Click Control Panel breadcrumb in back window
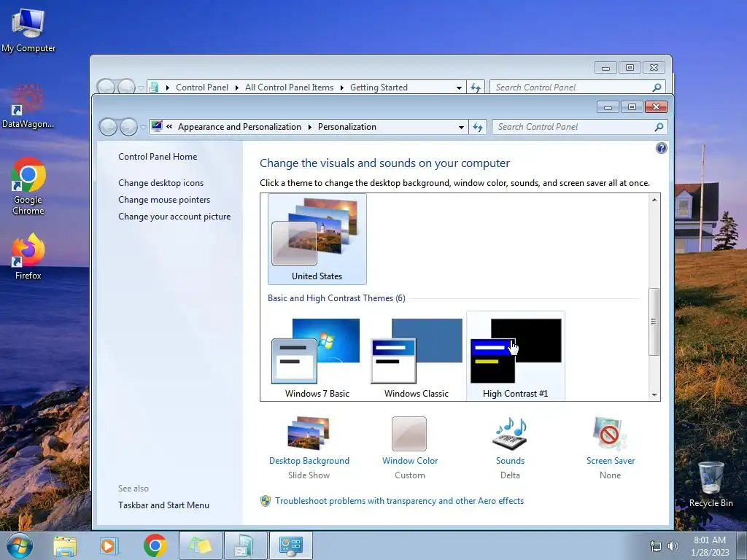The height and width of the screenshot is (560, 747). [x=202, y=87]
